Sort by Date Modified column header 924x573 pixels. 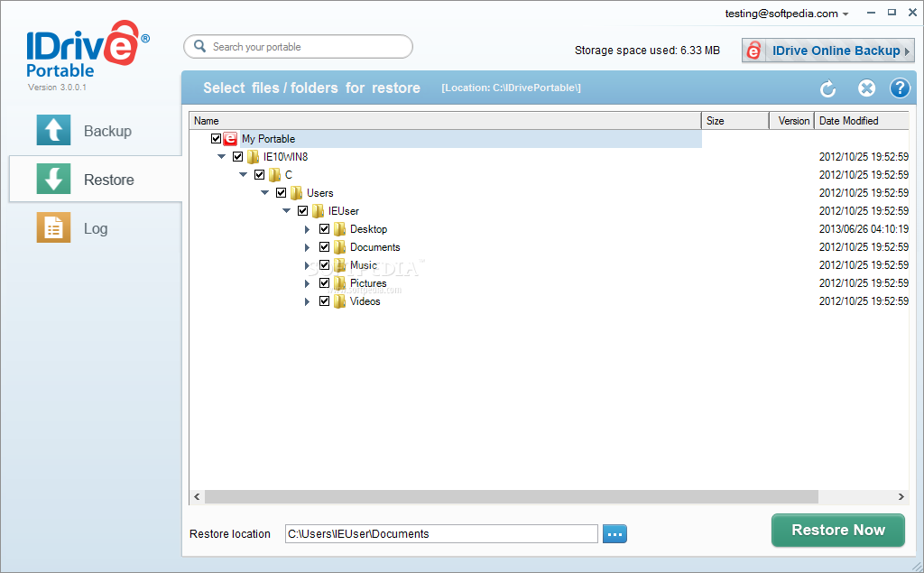862,121
